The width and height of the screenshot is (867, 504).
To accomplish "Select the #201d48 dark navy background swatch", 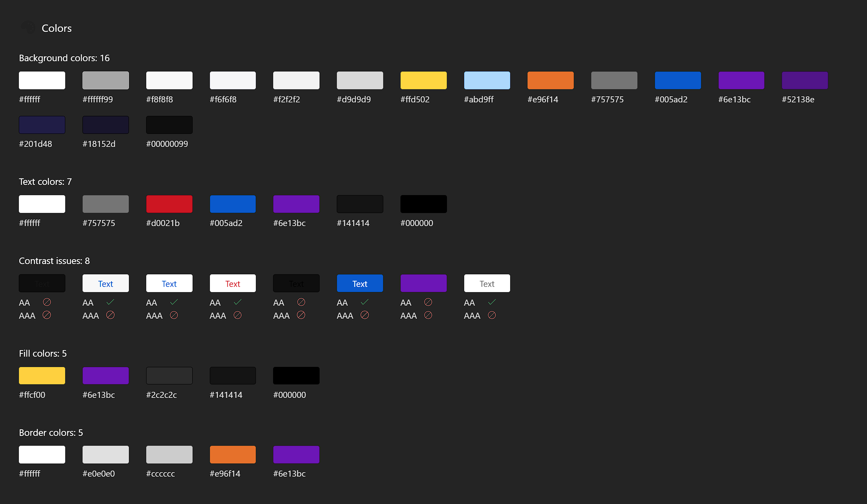I will pyautogui.click(x=42, y=124).
